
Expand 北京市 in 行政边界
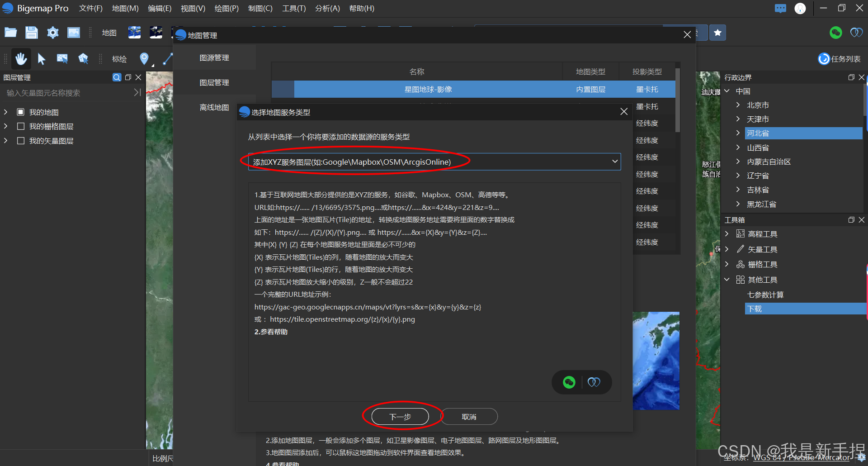[x=738, y=105]
